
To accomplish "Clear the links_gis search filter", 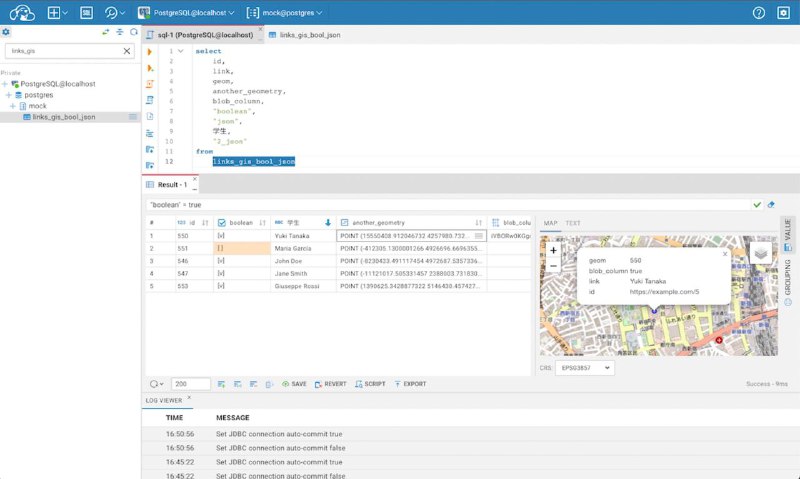I will coord(127,51).
